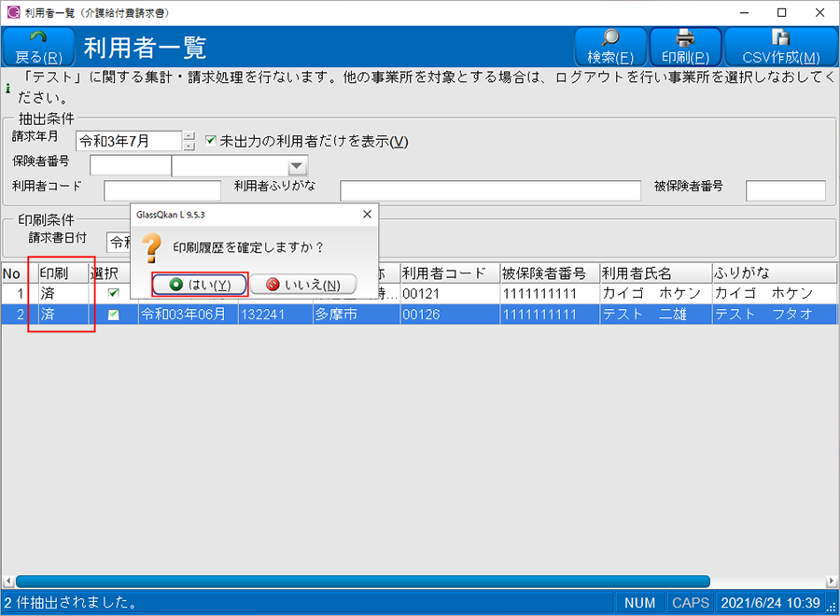The width and height of the screenshot is (840, 616).
Task: Click the 戻る back arrow button
Action: click(x=39, y=47)
